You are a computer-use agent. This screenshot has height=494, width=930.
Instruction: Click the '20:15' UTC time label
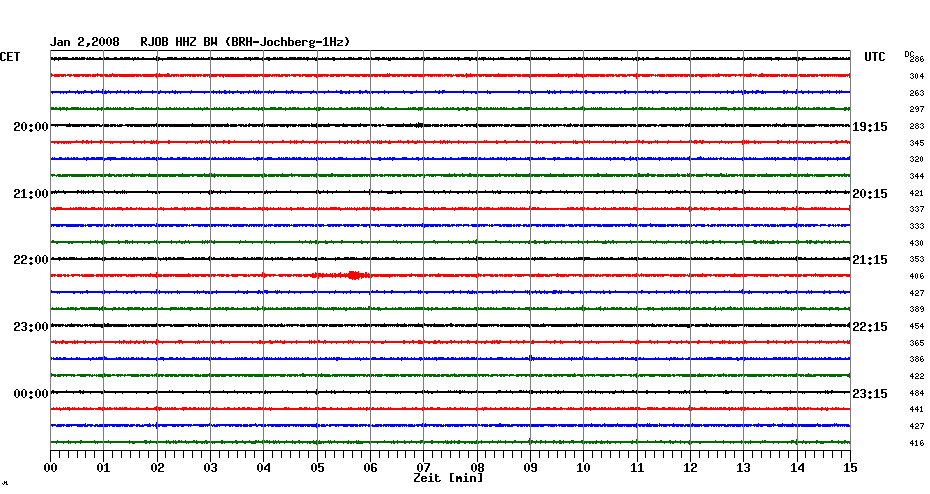tap(870, 194)
